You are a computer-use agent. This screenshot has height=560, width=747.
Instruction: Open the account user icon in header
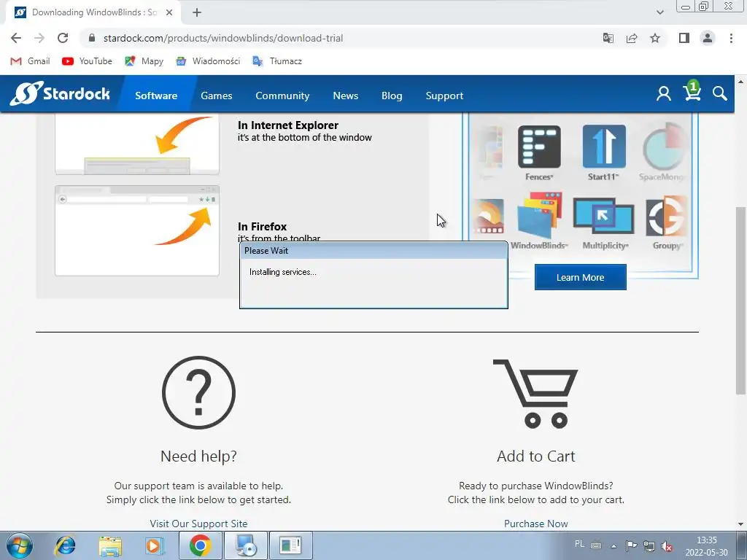pyautogui.click(x=664, y=94)
